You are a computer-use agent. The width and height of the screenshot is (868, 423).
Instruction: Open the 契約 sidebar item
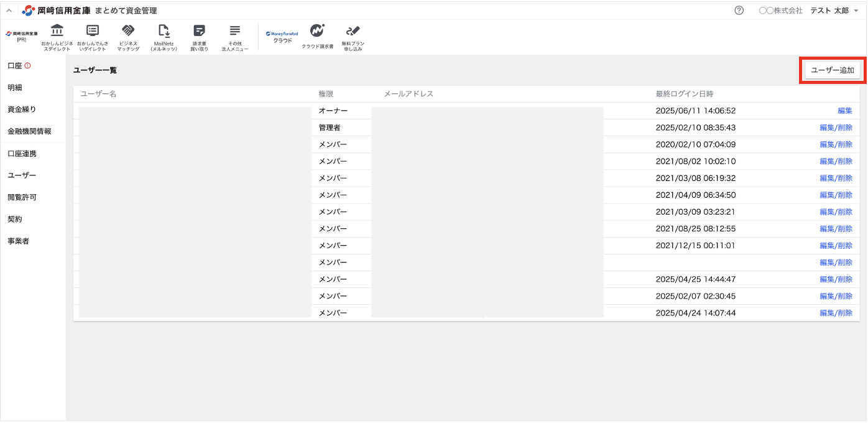point(15,220)
